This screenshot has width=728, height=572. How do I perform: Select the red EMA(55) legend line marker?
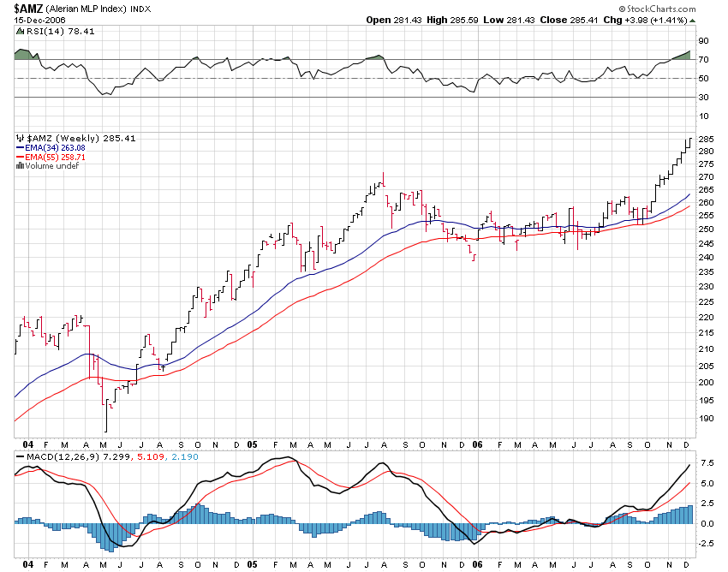(x=20, y=157)
